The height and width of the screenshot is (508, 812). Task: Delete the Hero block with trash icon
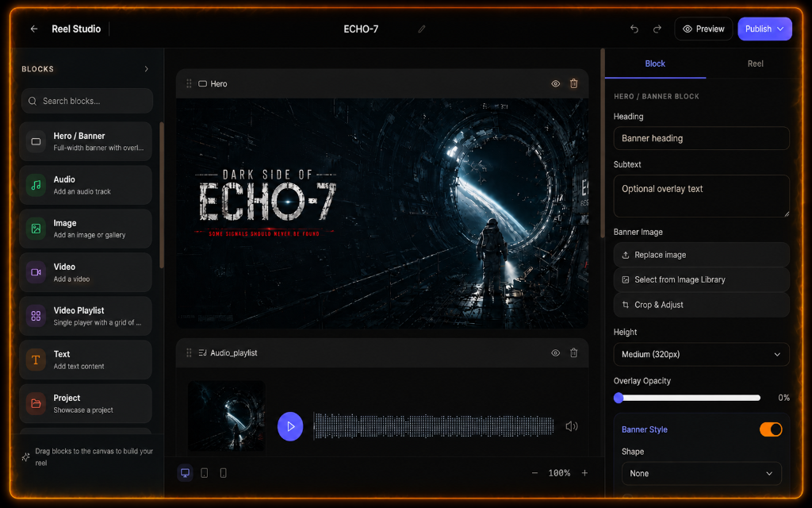574,83
